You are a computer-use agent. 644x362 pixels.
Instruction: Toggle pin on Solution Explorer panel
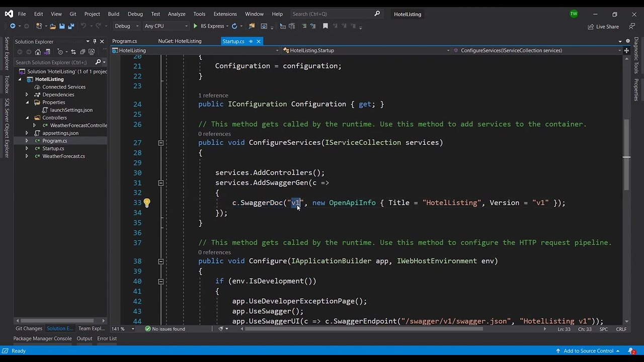coord(95,41)
